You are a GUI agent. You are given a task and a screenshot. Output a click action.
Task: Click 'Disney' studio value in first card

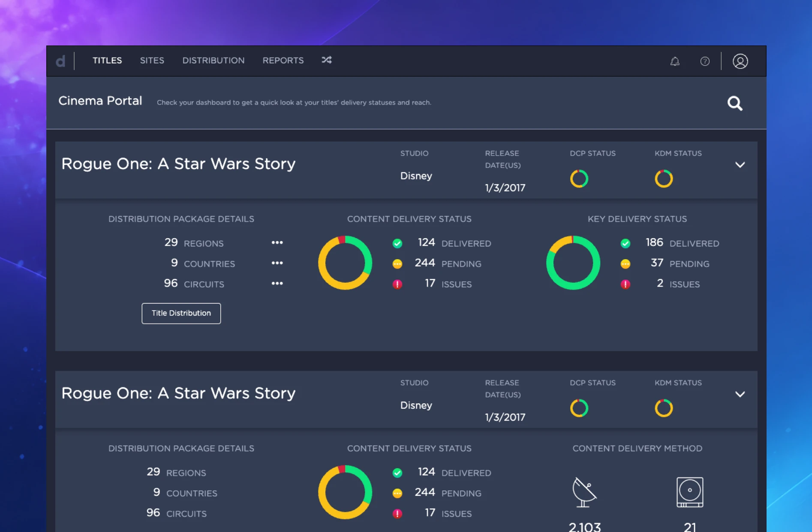pyautogui.click(x=416, y=176)
